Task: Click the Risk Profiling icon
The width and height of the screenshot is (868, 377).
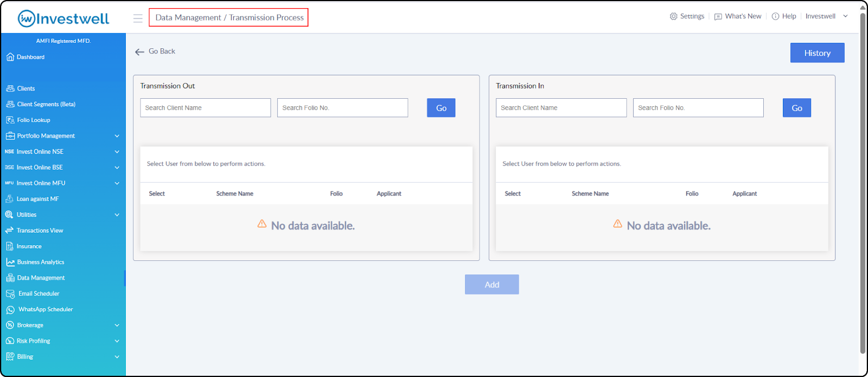Action: (x=10, y=341)
